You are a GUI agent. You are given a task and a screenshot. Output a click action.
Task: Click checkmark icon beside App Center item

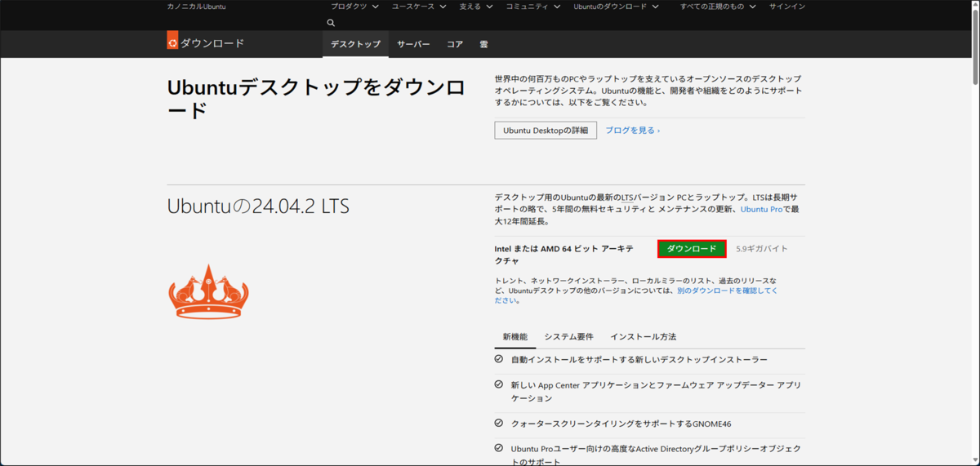[499, 384]
